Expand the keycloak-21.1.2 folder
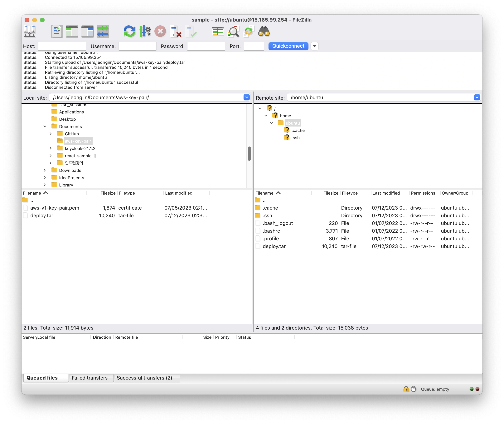Screen dimensions: 504x423 click(x=51, y=148)
